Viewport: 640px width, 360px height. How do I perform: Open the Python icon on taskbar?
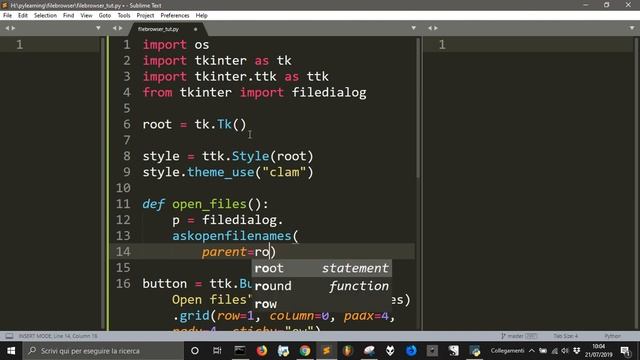click(x=475, y=351)
